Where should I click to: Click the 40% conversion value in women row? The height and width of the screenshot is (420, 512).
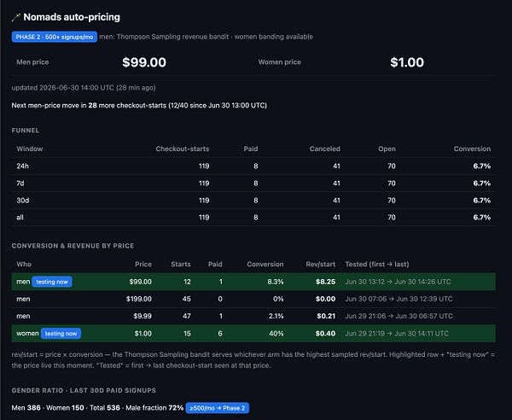(x=276, y=334)
